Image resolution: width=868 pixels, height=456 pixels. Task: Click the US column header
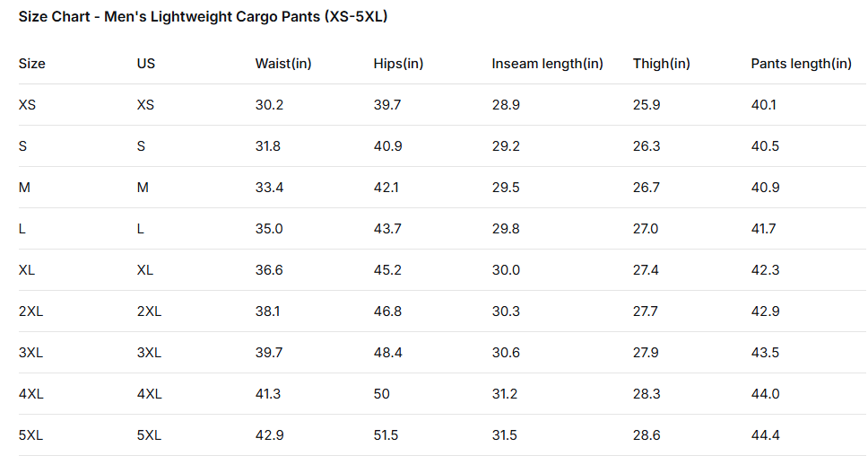[146, 64]
